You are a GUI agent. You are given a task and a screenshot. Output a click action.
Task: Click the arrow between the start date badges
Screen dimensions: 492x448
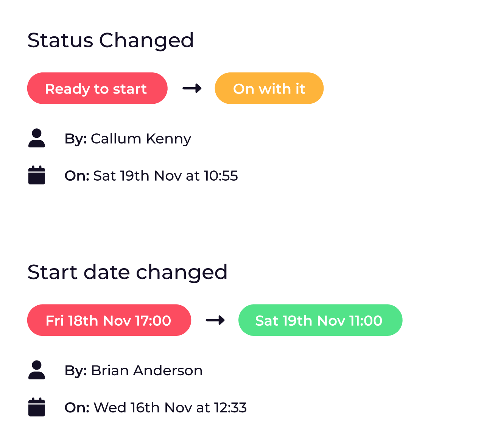(x=215, y=320)
